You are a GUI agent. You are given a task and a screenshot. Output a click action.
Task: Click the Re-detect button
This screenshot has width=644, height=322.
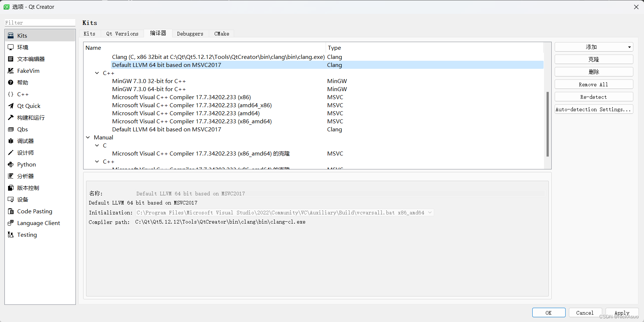pos(594,97)
